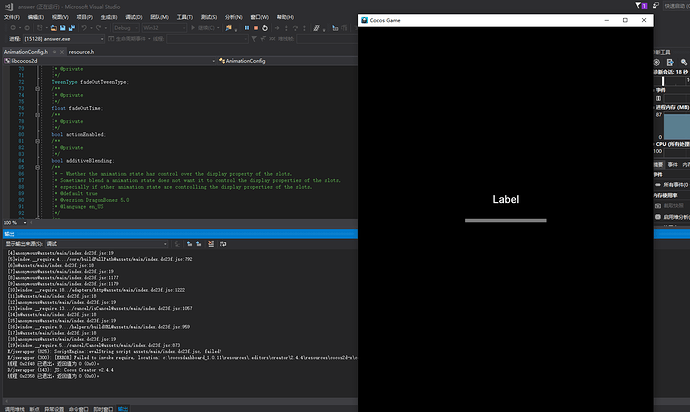Maximize the Cocos Game window
Screen dimensions: 690x412
coord(625,20)
